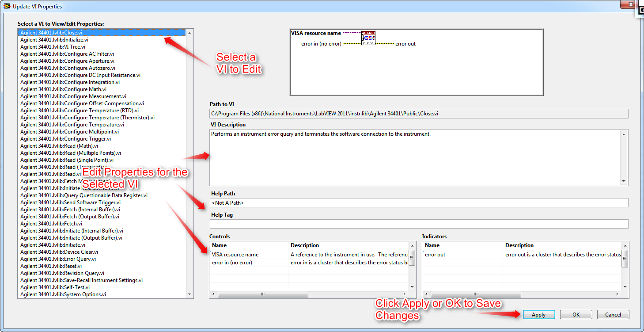644x332 pixels.
Task: Select the VISA resource name control row
Action: (309, 255)
